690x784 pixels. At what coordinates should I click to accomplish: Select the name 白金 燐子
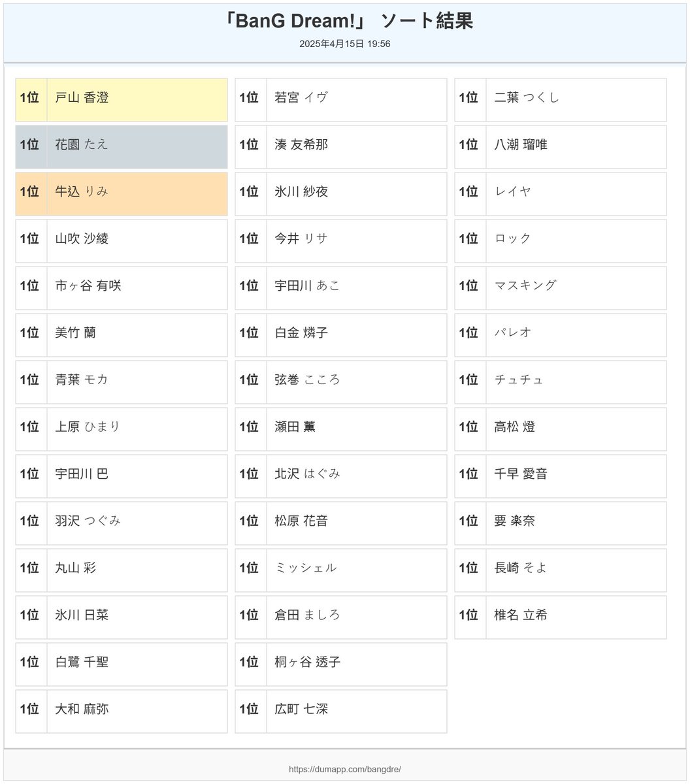pos(301,333)
